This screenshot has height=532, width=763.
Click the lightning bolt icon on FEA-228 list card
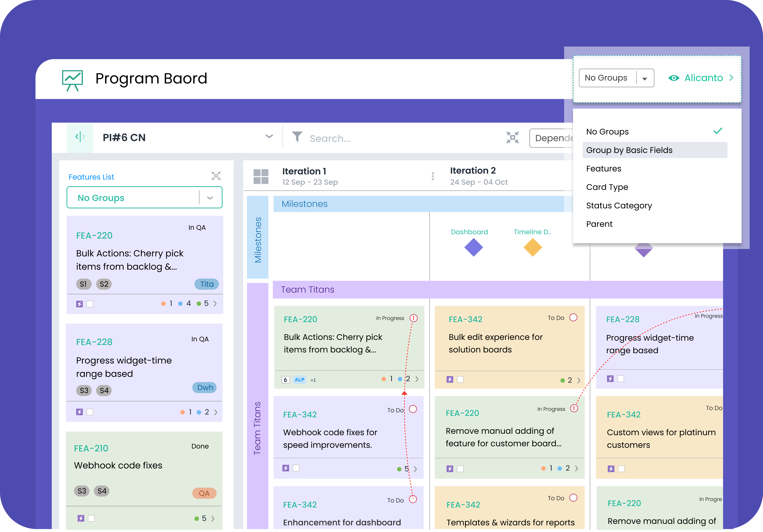click(x=79, y=412)
